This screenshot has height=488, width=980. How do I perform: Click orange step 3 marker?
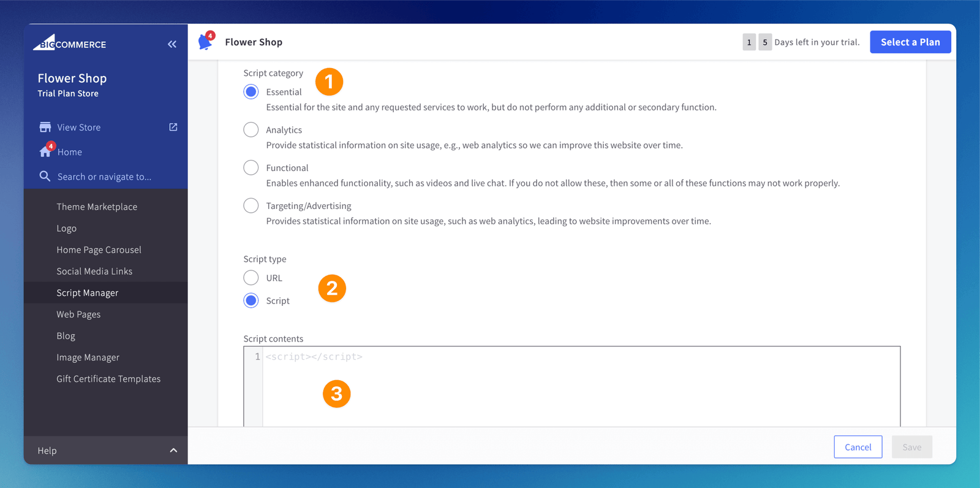point(336,394)
